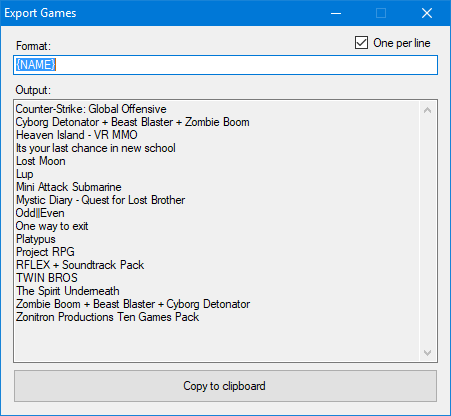The height and width of the screenshot is (416, 451).
Task: Click the Odd||Even output line
Action: (x=40, y=213)
